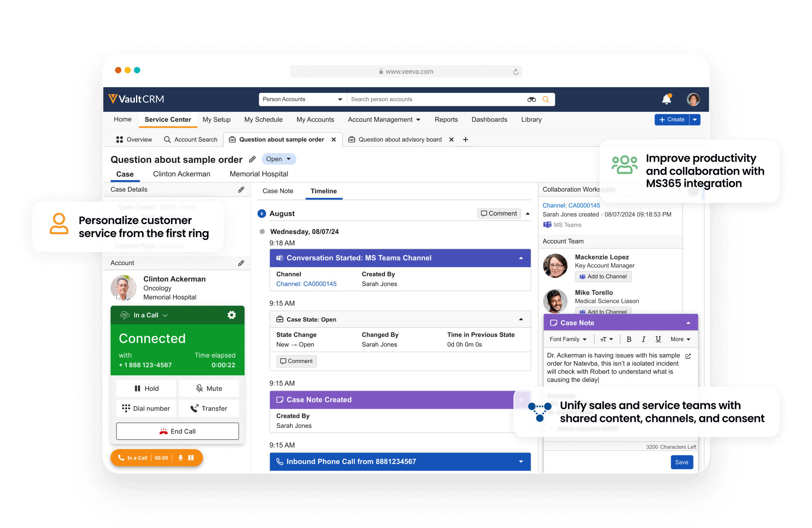Screen dimensions: 812x528
Task: Add a new service tab with plus
Action: (x=466, y=140)
